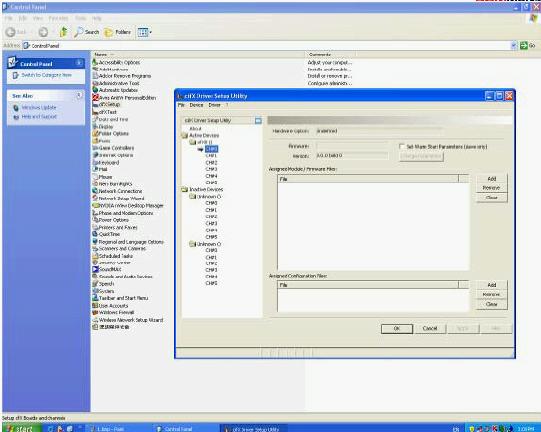Open Scheduled Tasks in Control Panel

click(112, 256)
